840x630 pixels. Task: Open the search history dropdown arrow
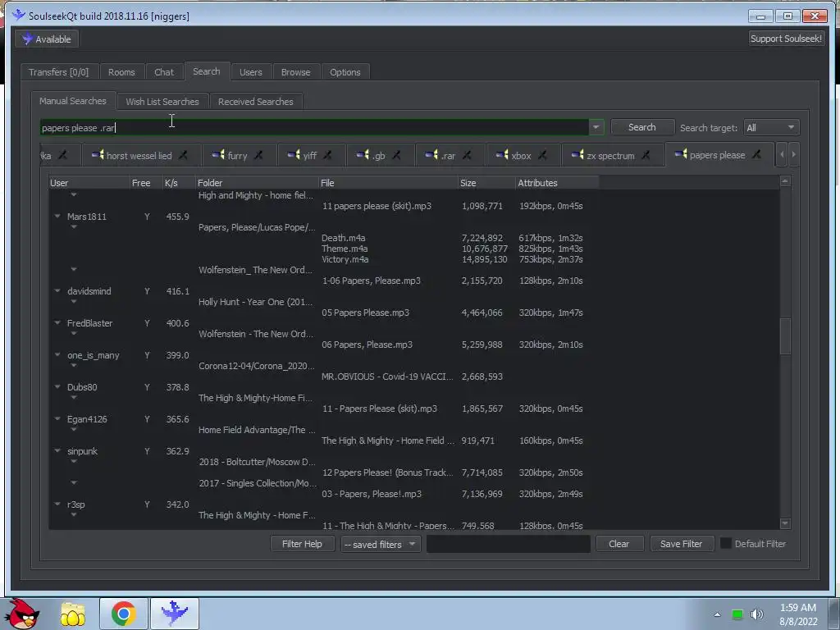click(x=596, y=127)
